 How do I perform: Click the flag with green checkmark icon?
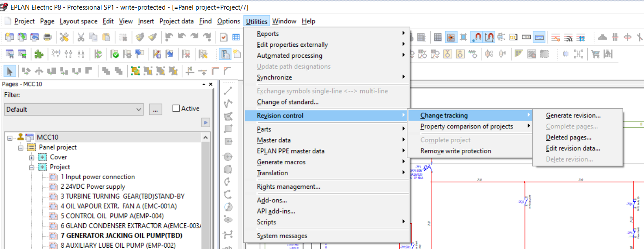pyautogui.click(x=115, y=54)
